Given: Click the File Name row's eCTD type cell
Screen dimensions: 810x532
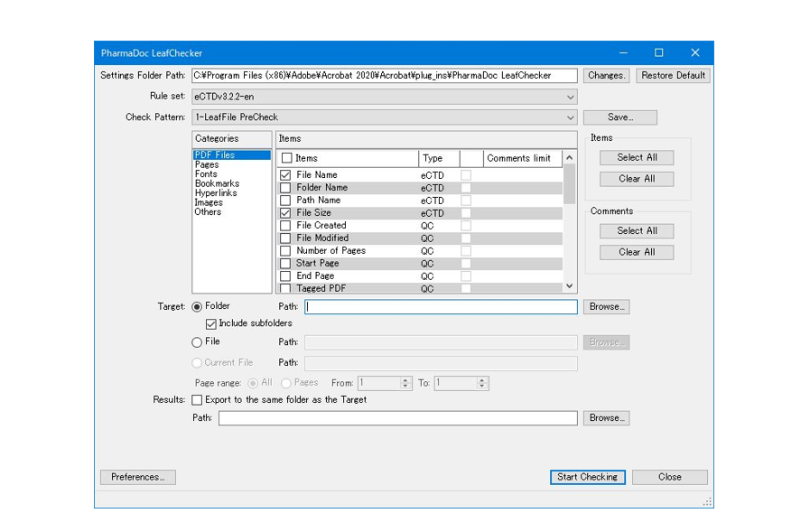Looking at the screenshot, I should click(433, 175).
